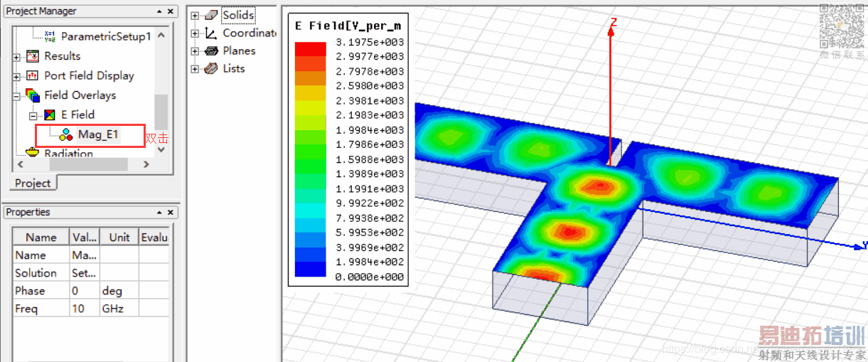Screen dimensions: 868x362
Task: Click the Name column header in Properties
Action: (41, 238)
